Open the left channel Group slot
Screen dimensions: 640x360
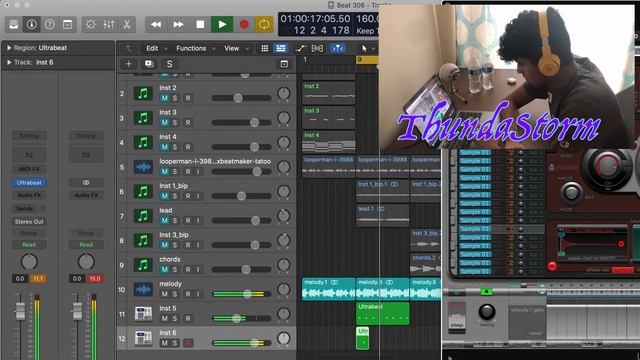coord(29,233)
